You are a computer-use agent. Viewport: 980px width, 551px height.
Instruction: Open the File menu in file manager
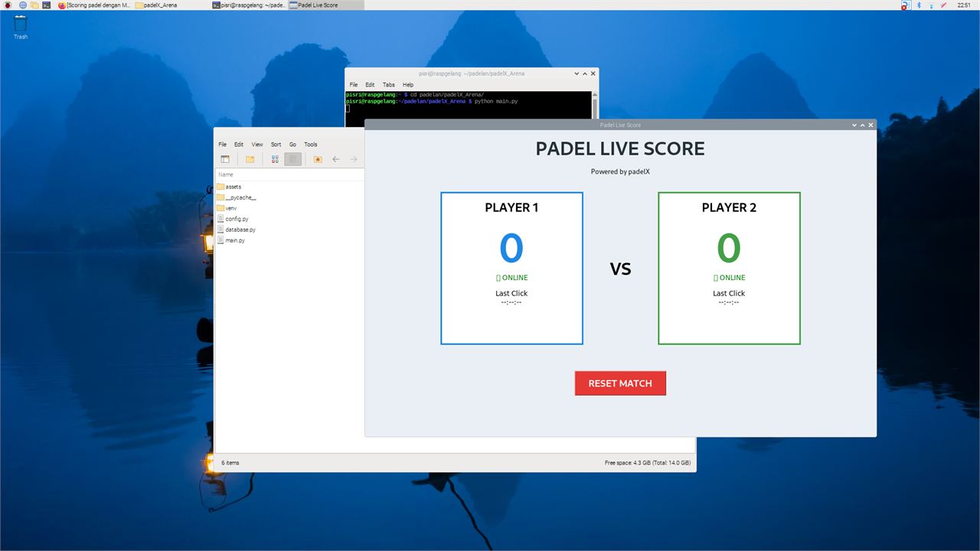pyautogui.click(x=222, y=144)
